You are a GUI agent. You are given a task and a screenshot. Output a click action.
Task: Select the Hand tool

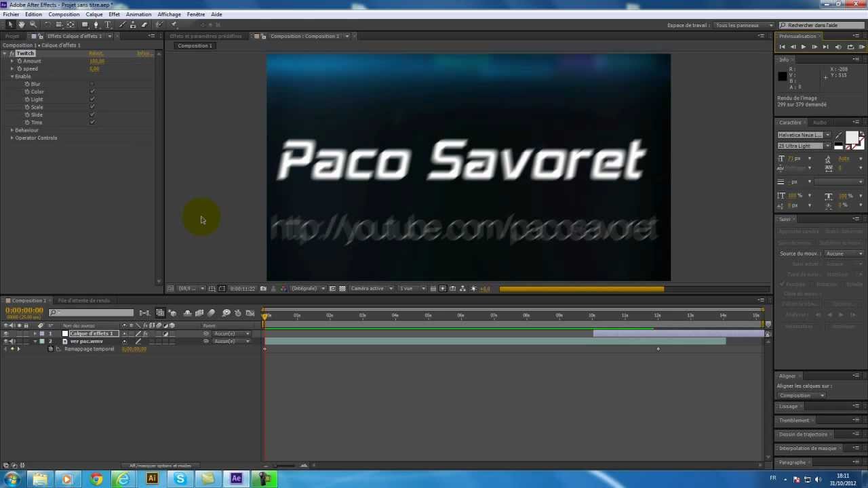22,25
